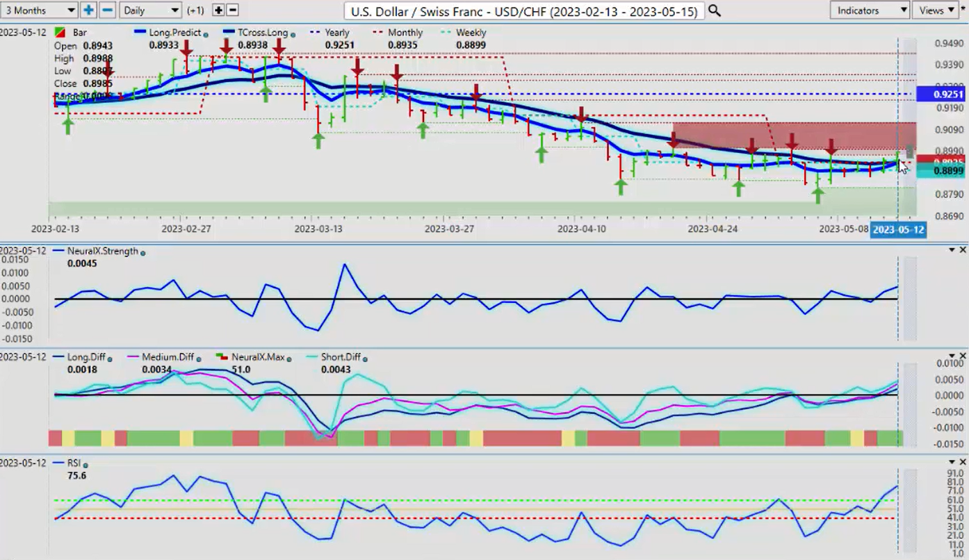969x560 pixels.
Task: Open Long.Diff indicator settings dot
Action: pyautogui.click(x=111, y=359)
